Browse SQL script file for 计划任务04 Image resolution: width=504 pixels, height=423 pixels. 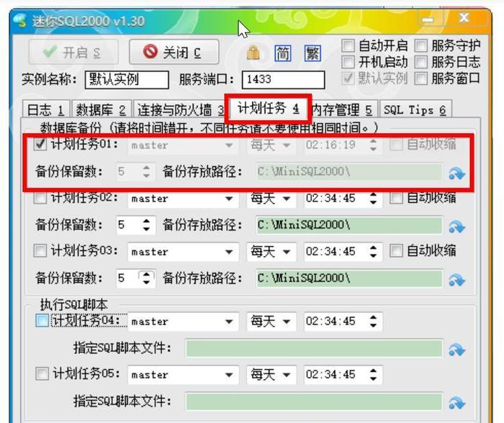pyautogui.click(x=456, y=350)
